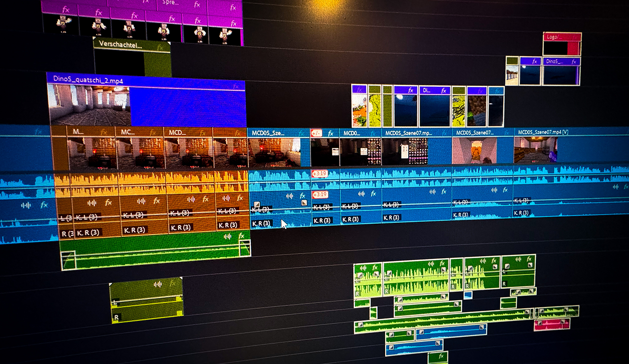
Task: Toggle the fade-in handle on the K.L (2) clip
Action: tap(256, 204)
